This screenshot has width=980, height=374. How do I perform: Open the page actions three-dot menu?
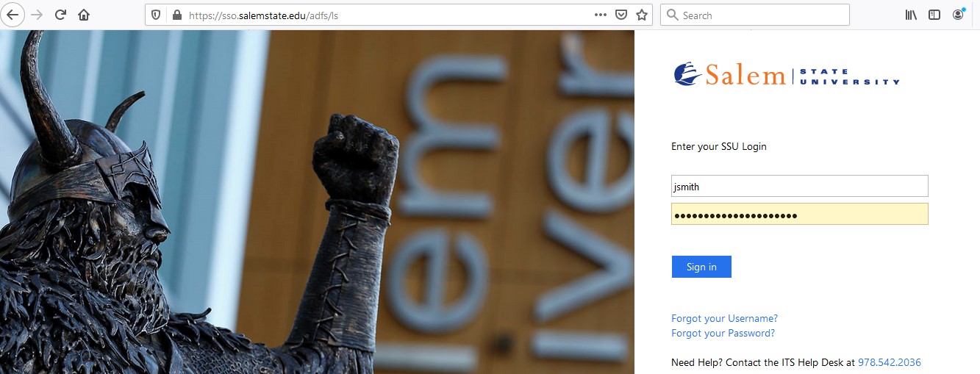click(600, 15)
